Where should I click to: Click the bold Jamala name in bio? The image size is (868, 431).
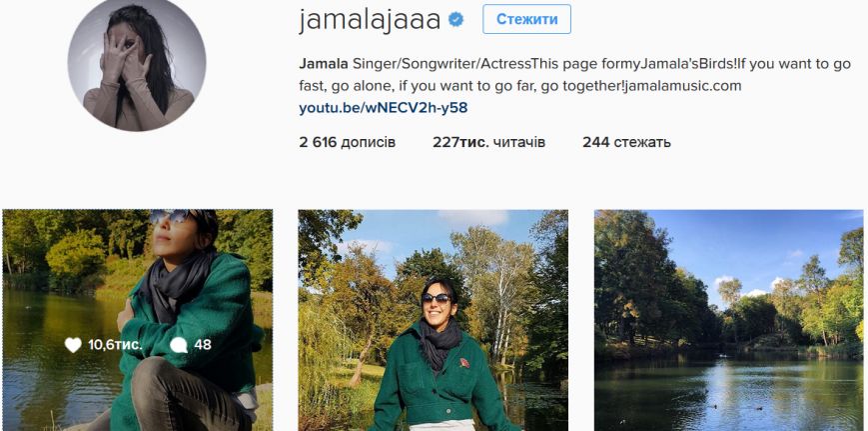[324, 64]
